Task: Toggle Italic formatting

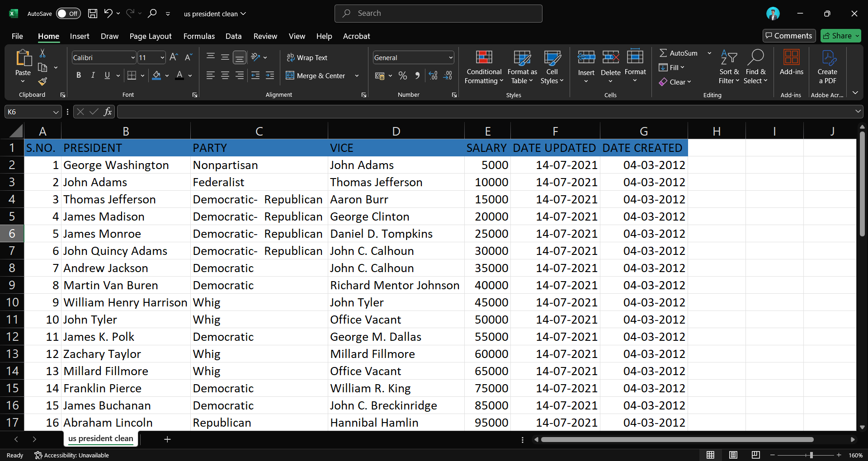Action: point(93,75)
